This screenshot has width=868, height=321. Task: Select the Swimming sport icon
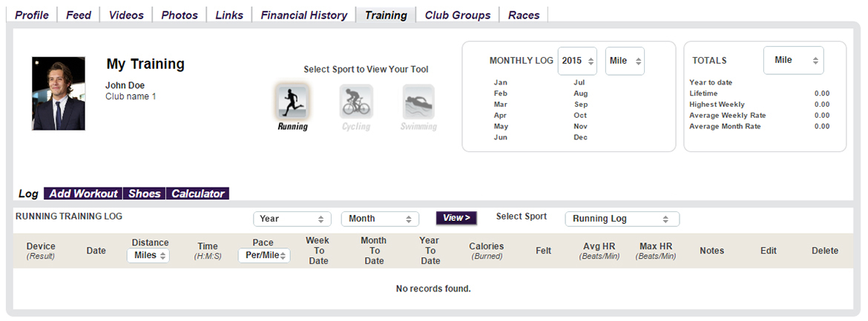[418, 102]
